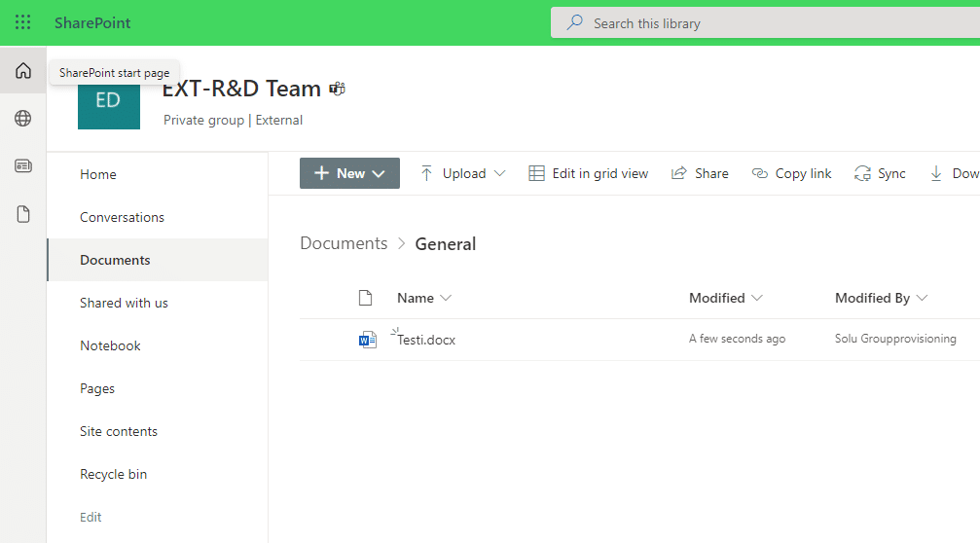Open Notebook navigation item

[110, 345]
